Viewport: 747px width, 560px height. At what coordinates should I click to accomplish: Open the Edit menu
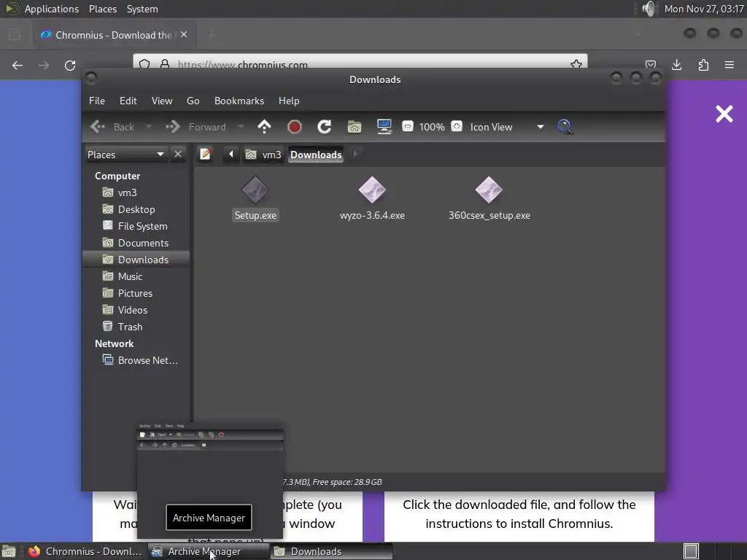coord(128,101)
